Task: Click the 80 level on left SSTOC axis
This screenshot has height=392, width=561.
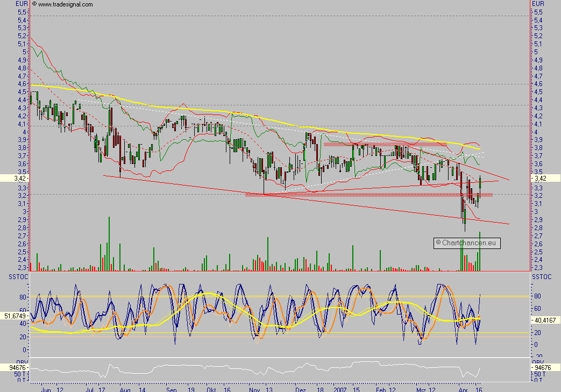Action: click(23, 297)
